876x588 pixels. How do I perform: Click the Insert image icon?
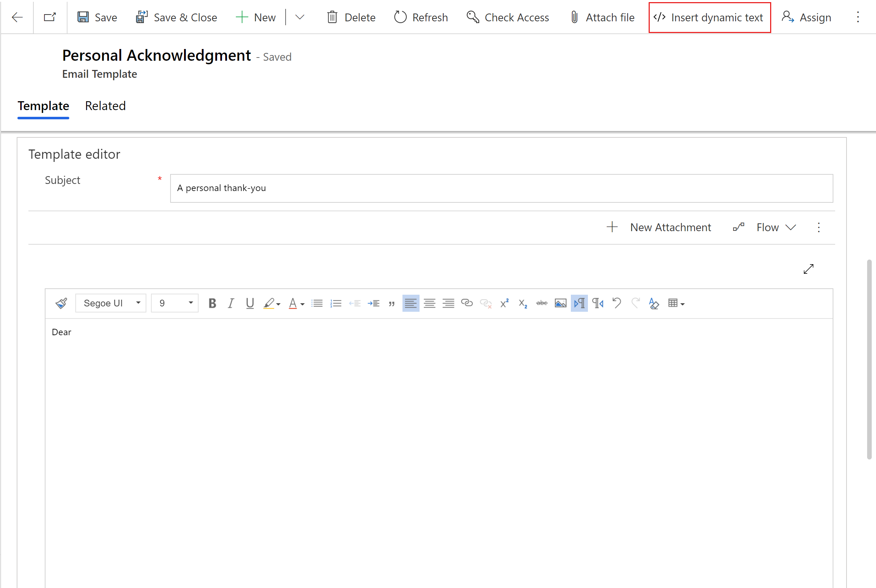click(x=561, y=303)
